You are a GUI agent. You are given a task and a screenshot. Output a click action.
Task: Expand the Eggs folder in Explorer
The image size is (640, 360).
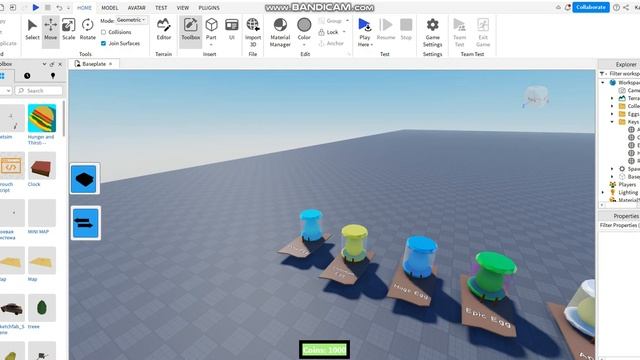(612, 114)
